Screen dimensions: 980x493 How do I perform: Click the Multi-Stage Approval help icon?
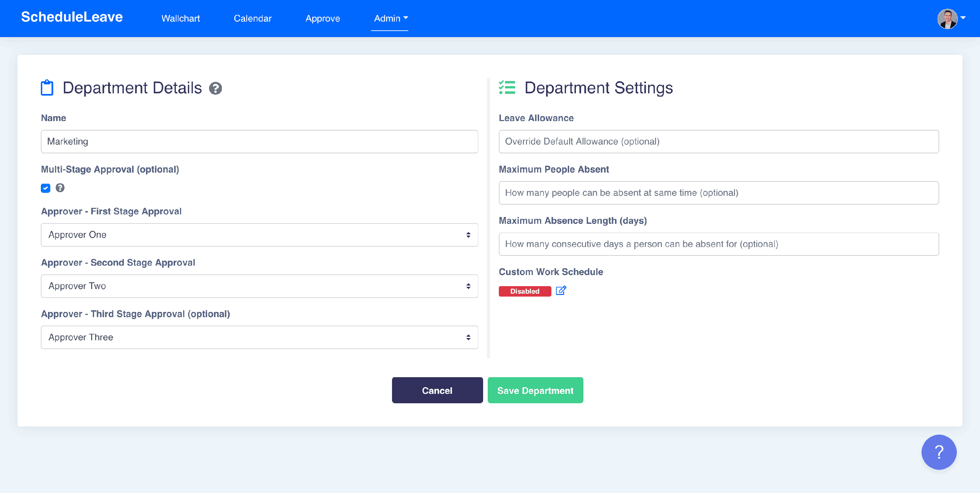[60, 188]
